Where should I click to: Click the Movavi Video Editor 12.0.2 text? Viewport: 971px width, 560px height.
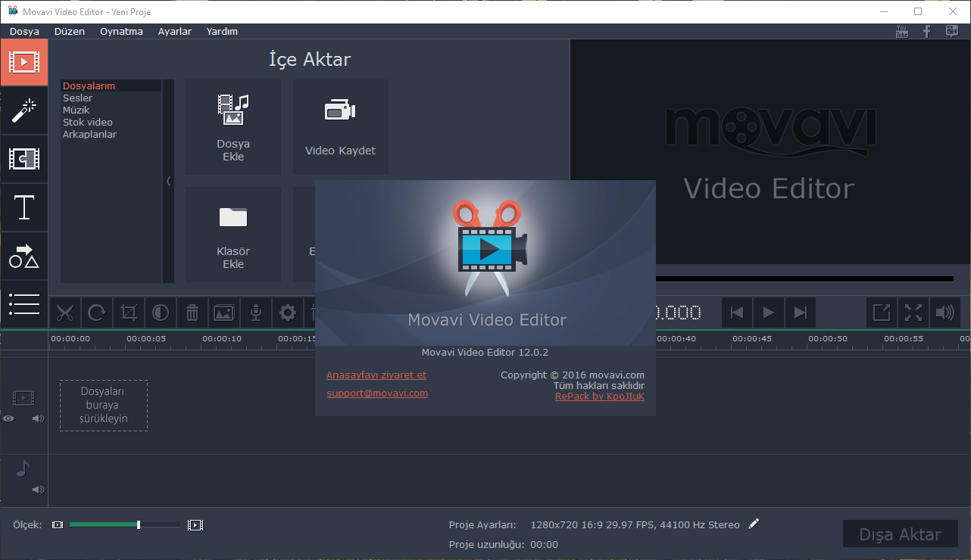pyautogui.click(x=485, y=353)
